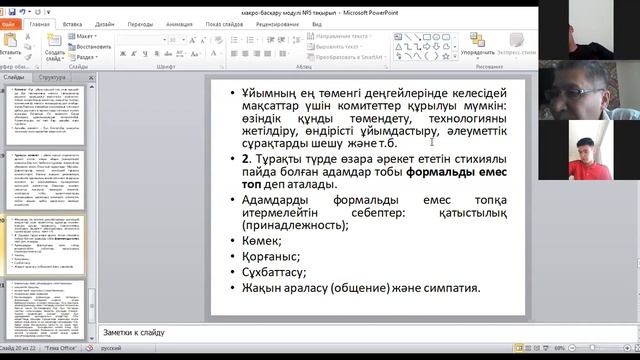Screen dimensions: 640x360
Task: Click the Восстановить button
Action: pyautogui.click(x=89, y=47)
